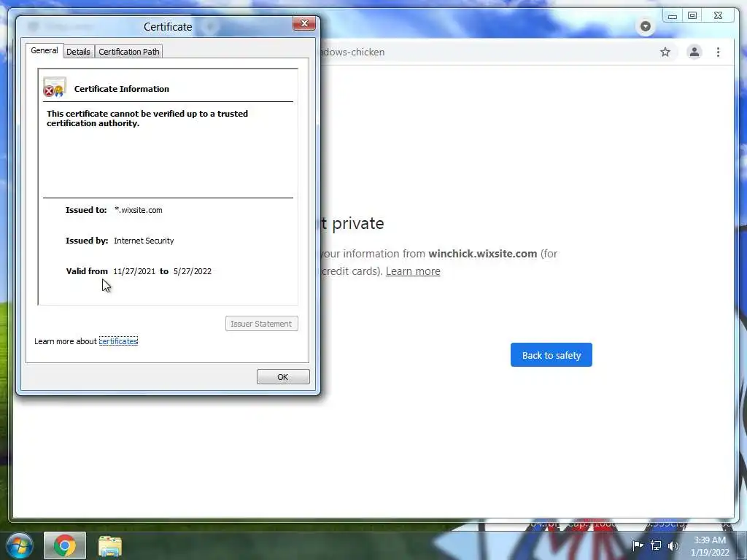Open the network tray icon
This screenshot has width=747, height=560.
pyautogui.click(x=656, y=545)
